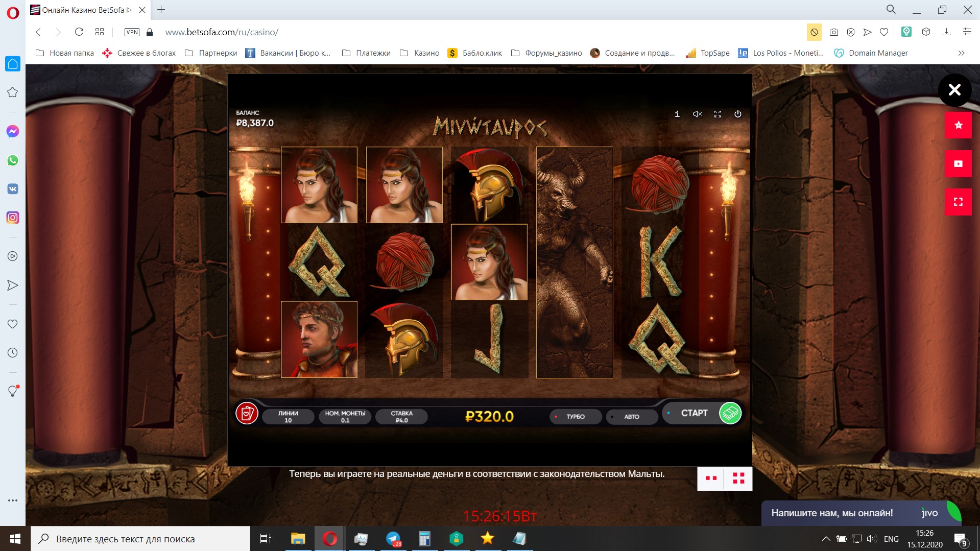Open Opera easy setup sliders
The image size is (980, 551).
pyautogui.click(x=967, y=32)
